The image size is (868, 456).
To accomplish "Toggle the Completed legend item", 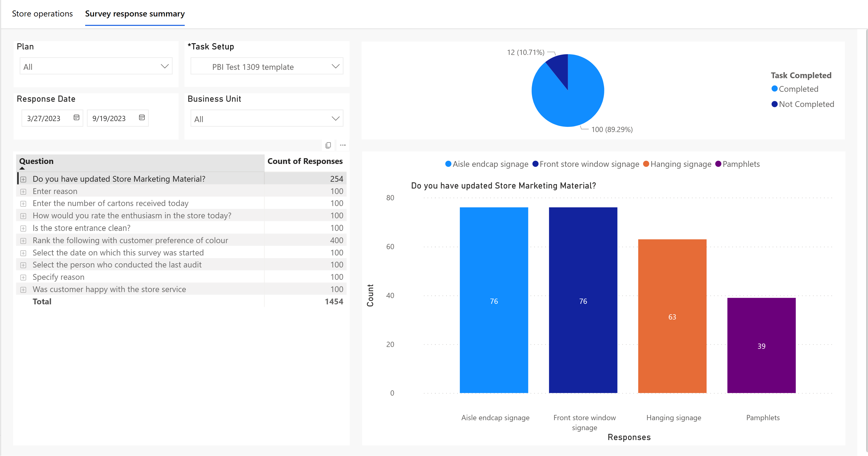I will [795, 89].
